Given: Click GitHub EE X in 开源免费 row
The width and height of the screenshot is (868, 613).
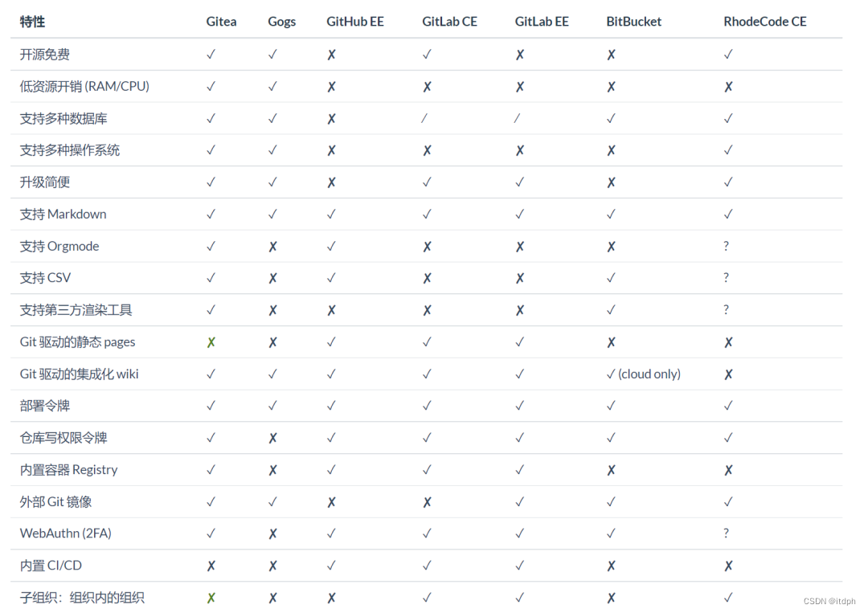Looking at the screenshot, I should [x=331, y=55].
